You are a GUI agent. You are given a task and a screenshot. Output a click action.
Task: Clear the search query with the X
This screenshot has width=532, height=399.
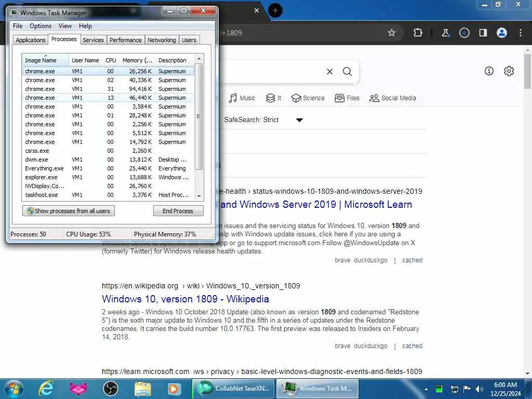330,72
